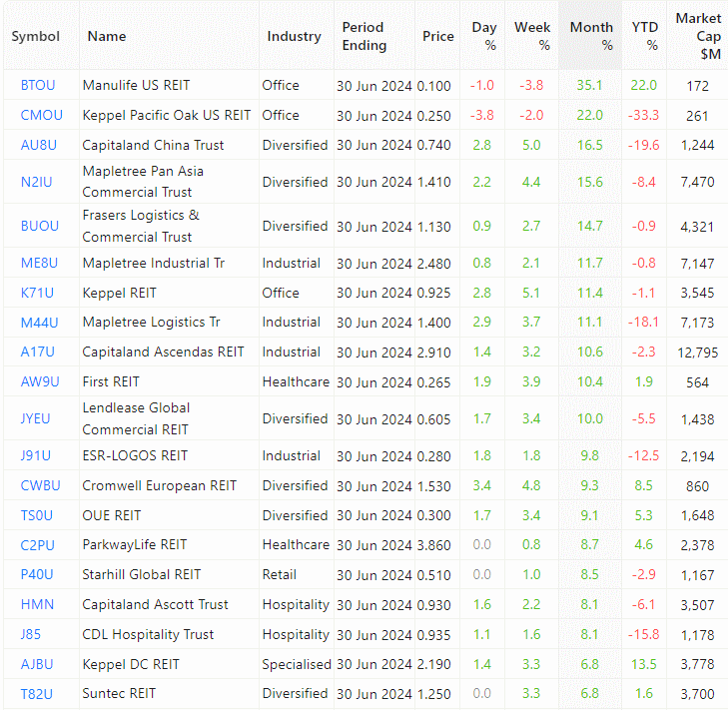The height and width of the screenshot is (710, 728).
Task: Sort by the Period Ending header
Action: click(364, 36)
